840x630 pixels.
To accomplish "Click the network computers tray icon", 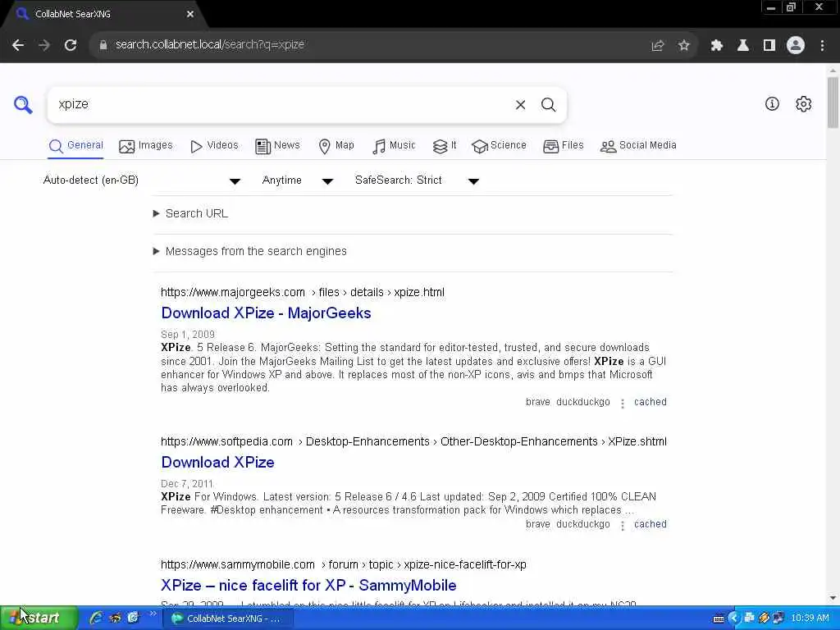I will click(x=778, y=619).
